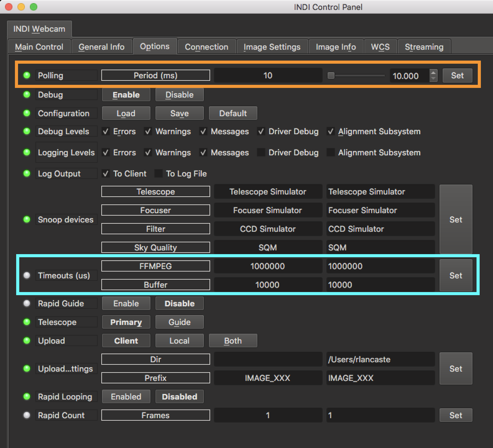Select the INDI Webcam device tab
The height and width of the screenshot is (448, 493).
39,29
